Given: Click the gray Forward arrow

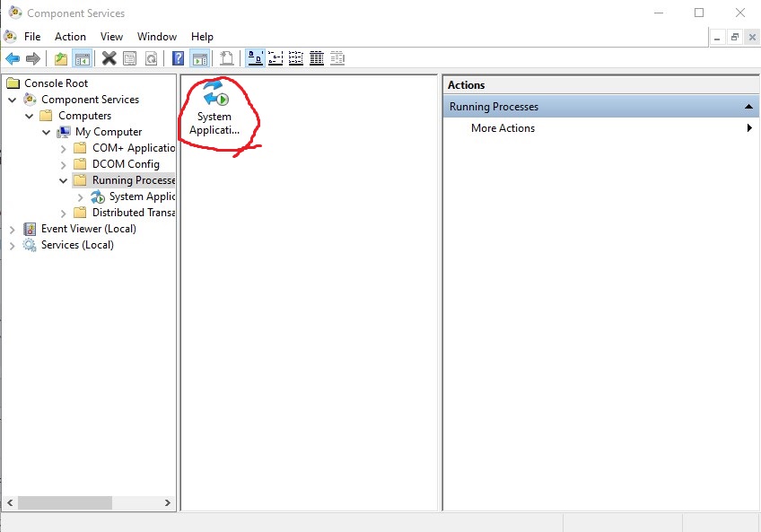Looking at the screenshot, I should pyautogui.click(x=33, y=58).
